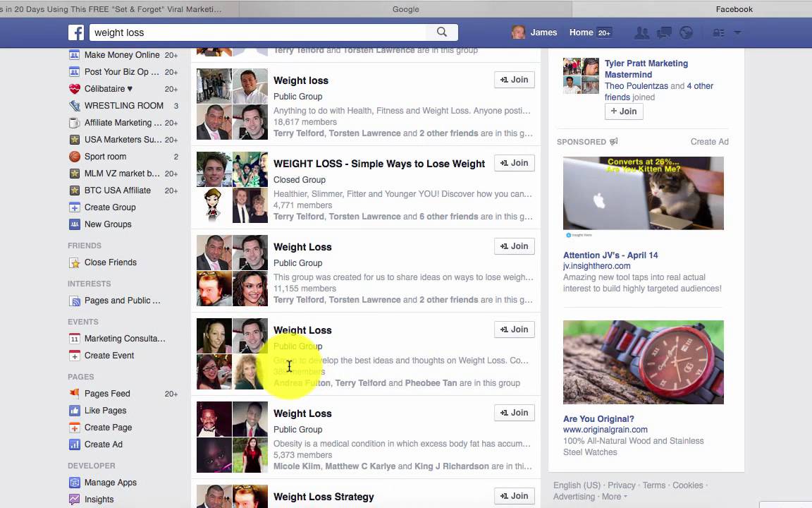Image resolution: width=812 pixels, height=508 pixels.
Task: Join the Weight Loss Strategy group
Action: [515, 496]
